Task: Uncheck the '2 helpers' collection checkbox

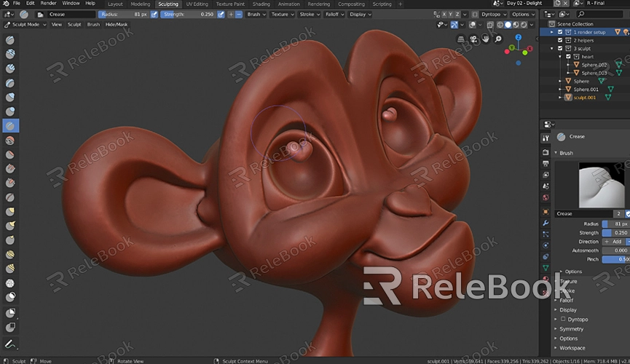Action: [x=560, y=40]
